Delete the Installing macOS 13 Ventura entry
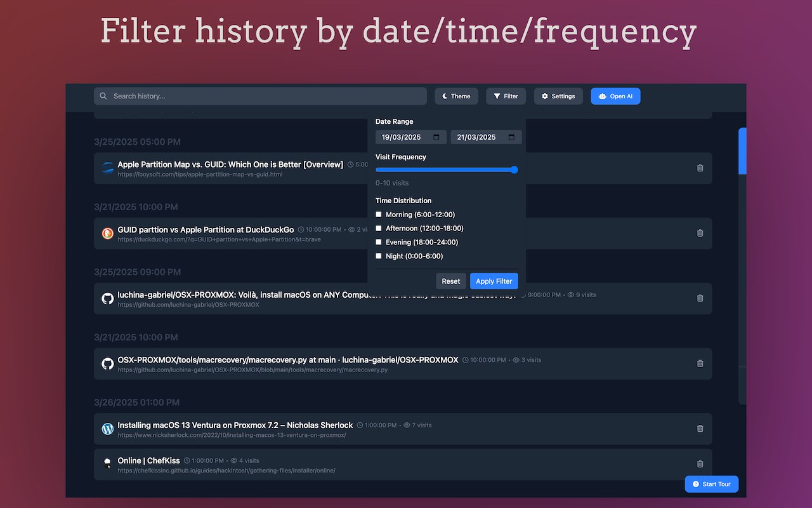This screenshot has width=812, height=508. (700, 429)
